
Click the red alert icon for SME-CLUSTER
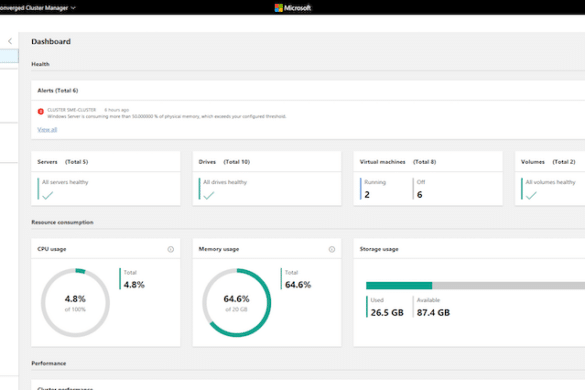[x=41, y=111]
